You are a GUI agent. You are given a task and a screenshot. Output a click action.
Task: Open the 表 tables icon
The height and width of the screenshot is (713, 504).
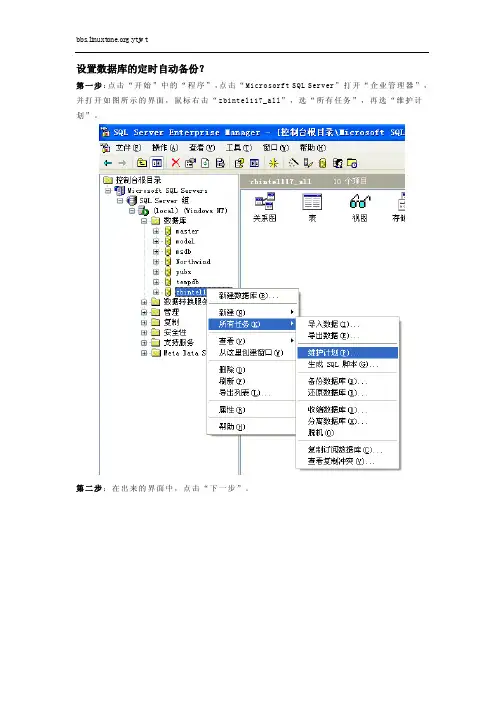point(312,207)
